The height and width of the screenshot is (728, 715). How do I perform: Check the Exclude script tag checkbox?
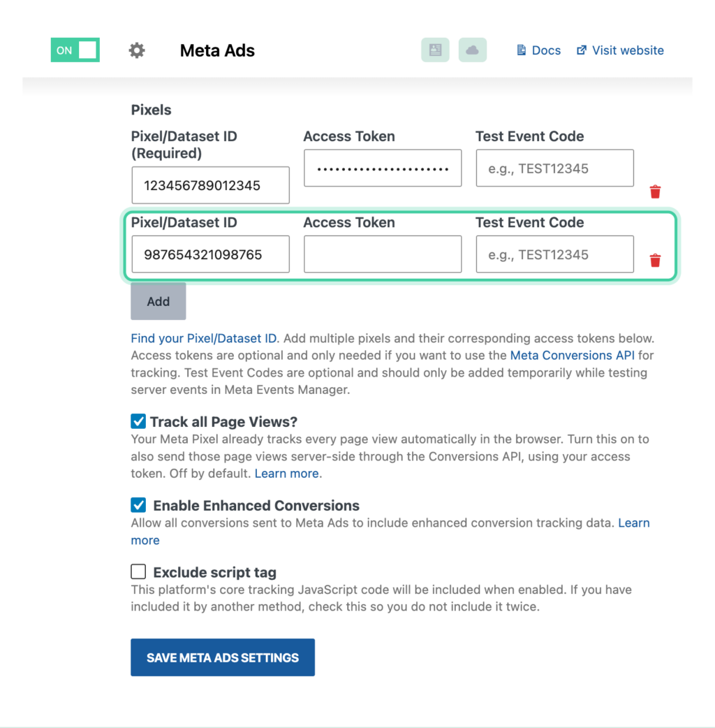tap(138, 572)
